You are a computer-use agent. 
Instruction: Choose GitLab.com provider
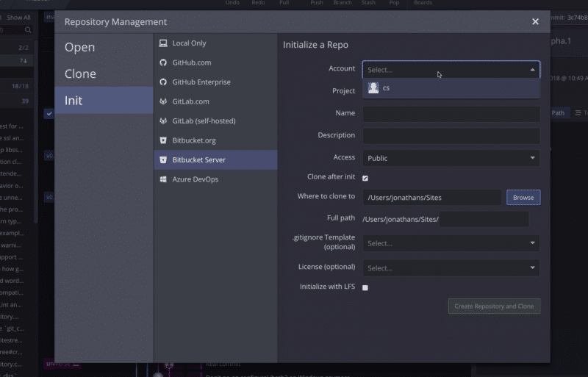point(215,101)
